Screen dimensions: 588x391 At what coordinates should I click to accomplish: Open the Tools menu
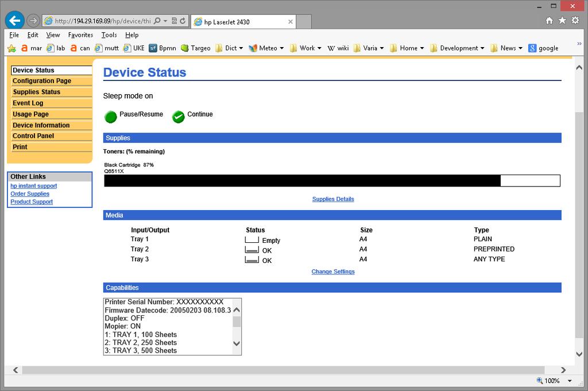click(x=109, y=35)
